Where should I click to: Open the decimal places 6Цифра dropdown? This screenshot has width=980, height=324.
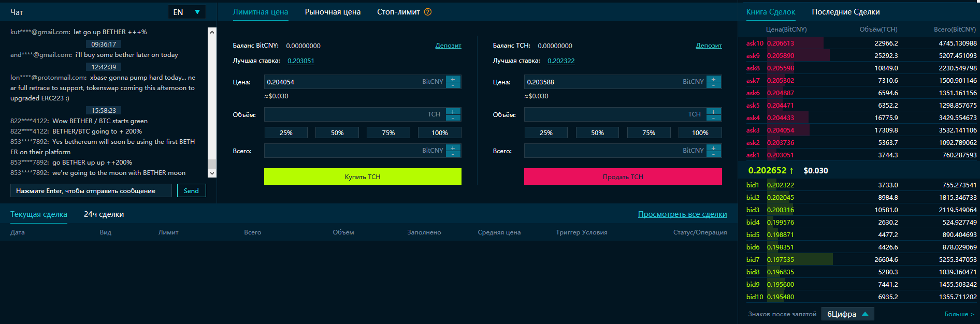pyautogui.click(x=847, y=314)
